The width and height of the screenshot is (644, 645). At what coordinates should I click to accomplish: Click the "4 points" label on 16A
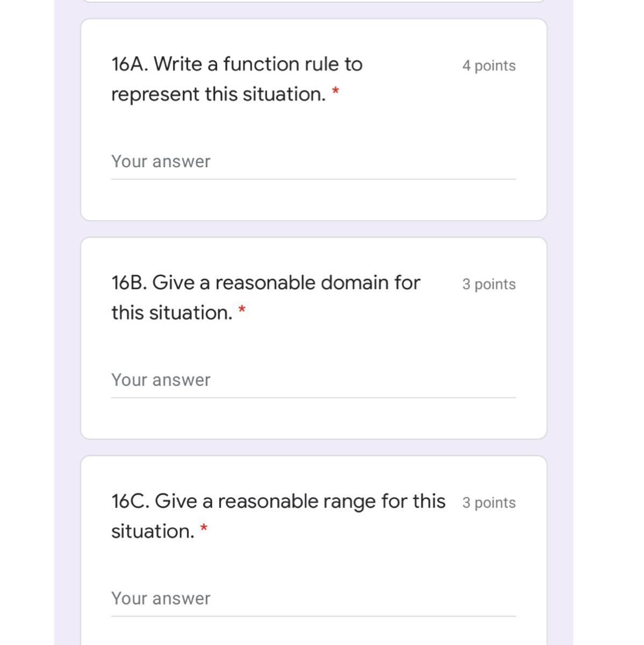coord(489,66)
